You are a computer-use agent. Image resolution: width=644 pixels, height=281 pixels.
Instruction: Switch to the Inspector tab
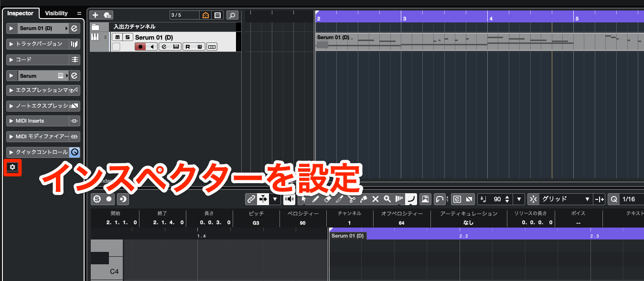tap(20, 13)
